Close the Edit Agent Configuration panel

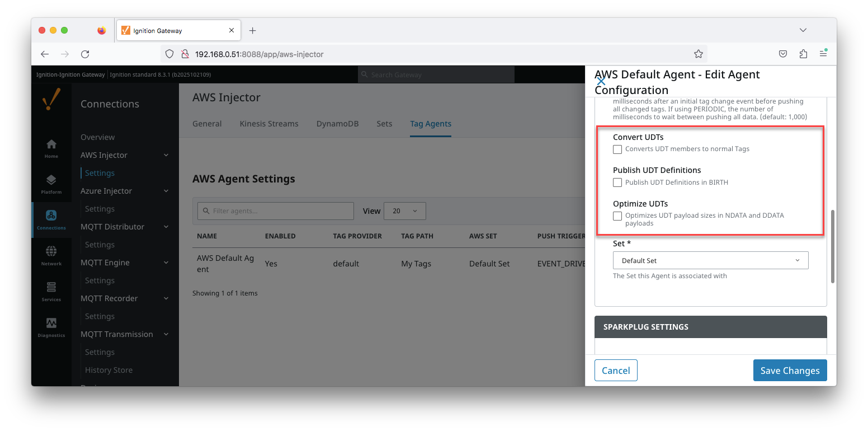click(601, 82)
